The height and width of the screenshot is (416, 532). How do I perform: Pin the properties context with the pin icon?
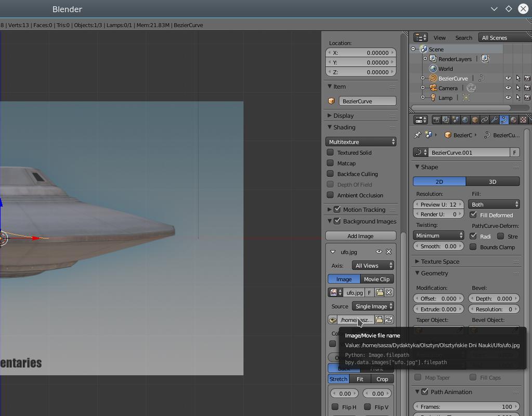(x=418, y=135)
